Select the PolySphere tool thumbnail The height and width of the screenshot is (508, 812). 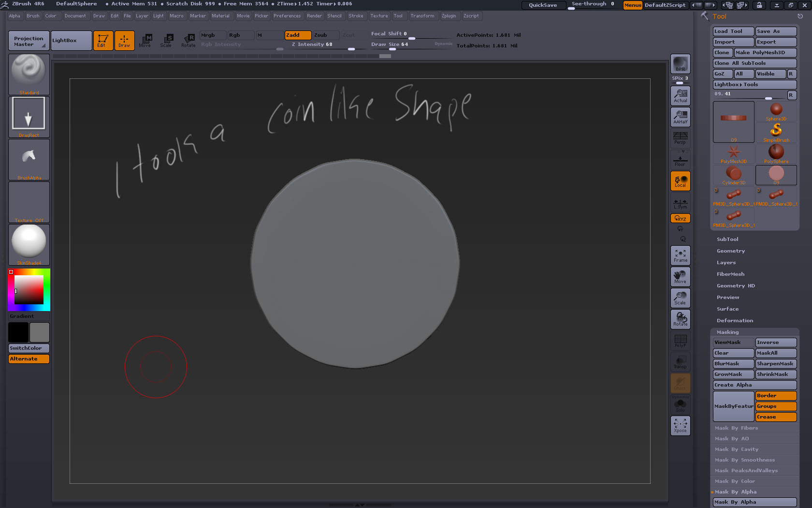[x=776, y=154]
